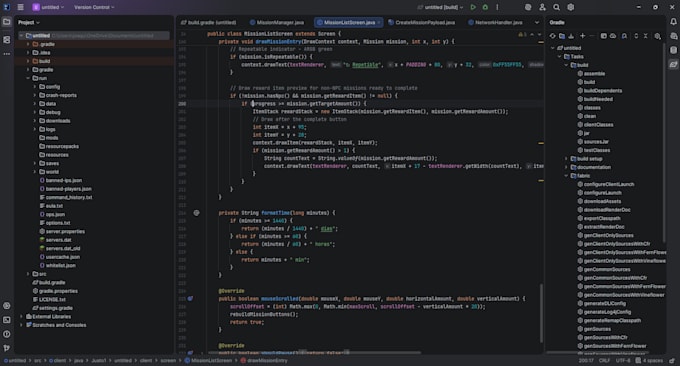Click the line:column position indicator
The width and height of the screenshot is (680, 366).
586,360
